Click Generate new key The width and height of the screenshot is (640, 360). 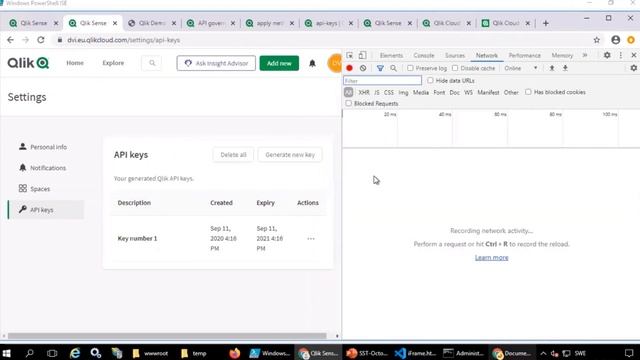[x=290, y=155]
